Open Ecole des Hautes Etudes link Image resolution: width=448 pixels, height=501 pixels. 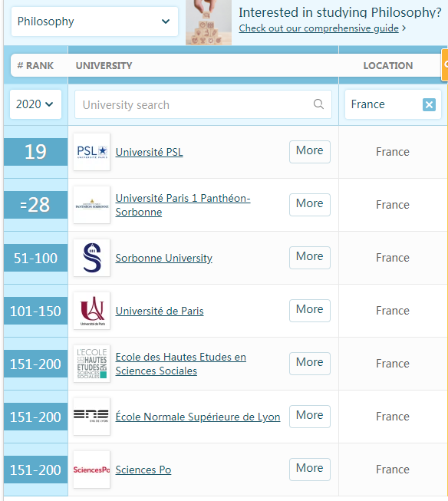(x=181, y=364)
